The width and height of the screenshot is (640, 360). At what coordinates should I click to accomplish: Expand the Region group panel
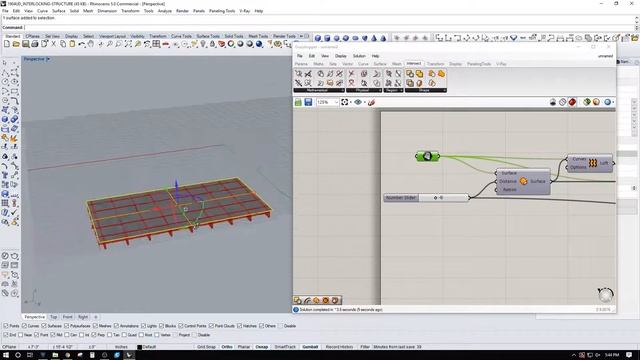pos(401,90)
